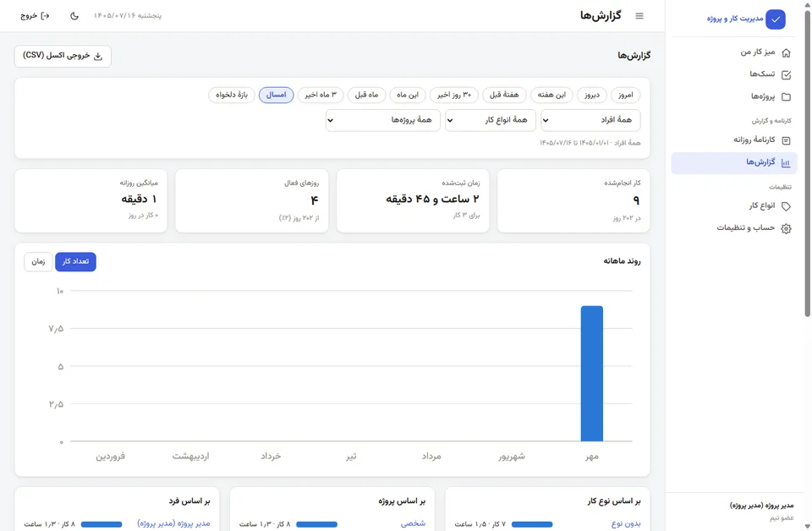812x531 pixels.
Task: Click the user profile name at sidebar bottom
Action: (761, 505)
